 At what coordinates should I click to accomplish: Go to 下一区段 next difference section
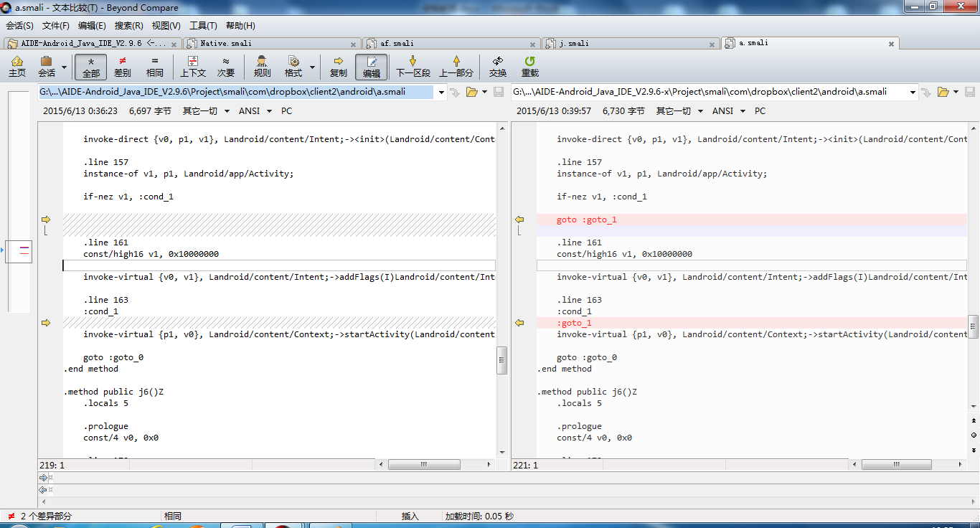click(x=413, y=66)
